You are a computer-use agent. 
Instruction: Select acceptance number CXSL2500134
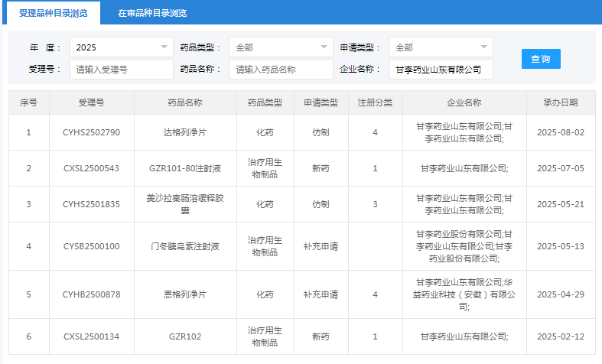coord(91,336)
